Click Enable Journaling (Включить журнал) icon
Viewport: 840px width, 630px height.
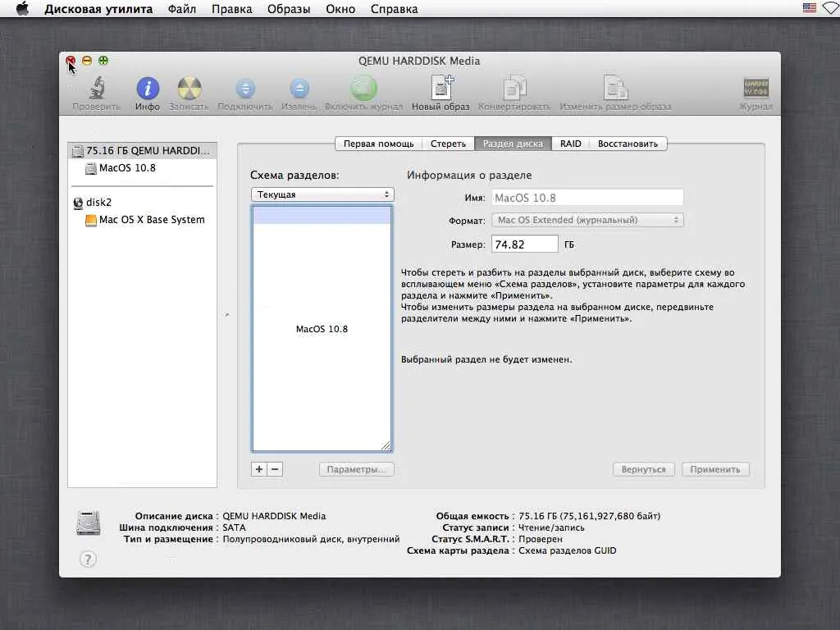click(363, 89)
